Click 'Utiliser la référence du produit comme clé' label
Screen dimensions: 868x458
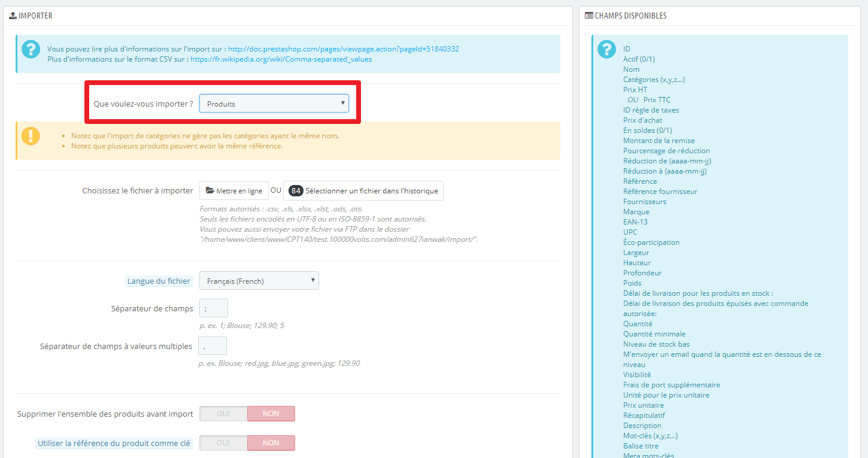[x=114, y=444]
